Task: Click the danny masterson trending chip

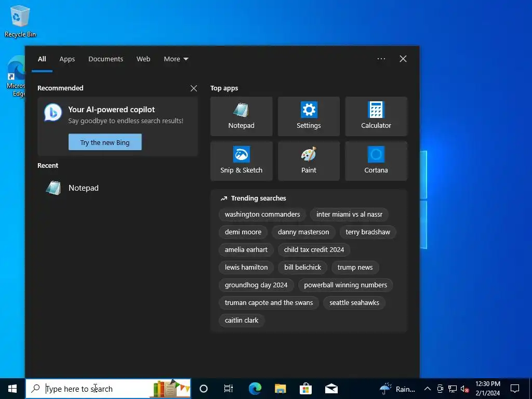Action: tap(303, 232)
